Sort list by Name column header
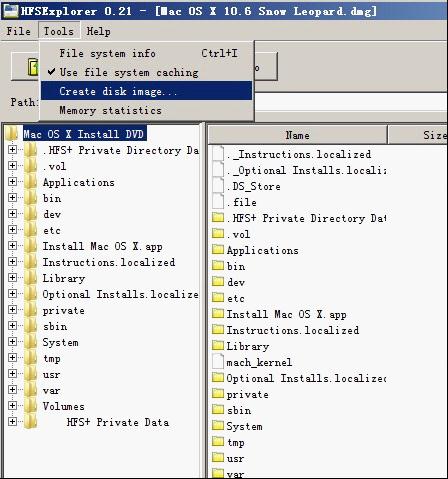Viewport: 448px width, 479px height. [297, 135]
